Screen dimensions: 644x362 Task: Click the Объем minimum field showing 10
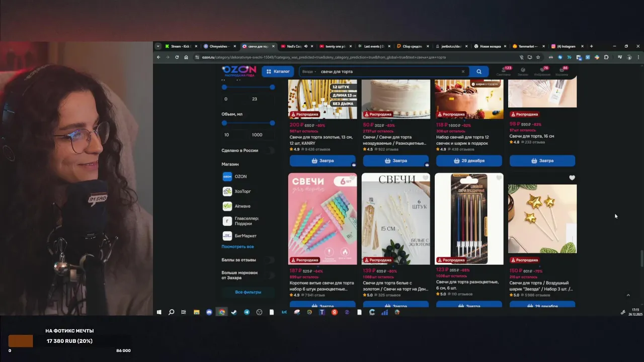click(234, 135)
